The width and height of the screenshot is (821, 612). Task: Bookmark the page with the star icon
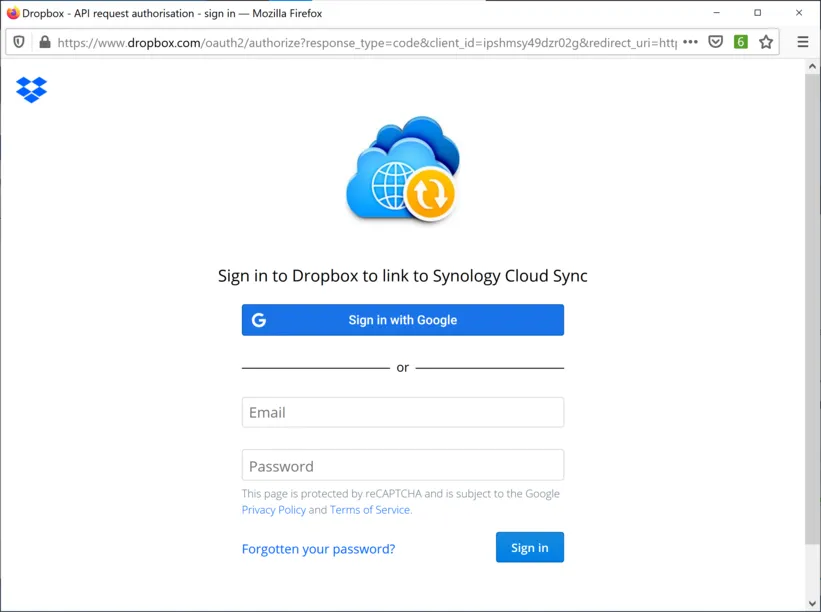tap(767, 42)
